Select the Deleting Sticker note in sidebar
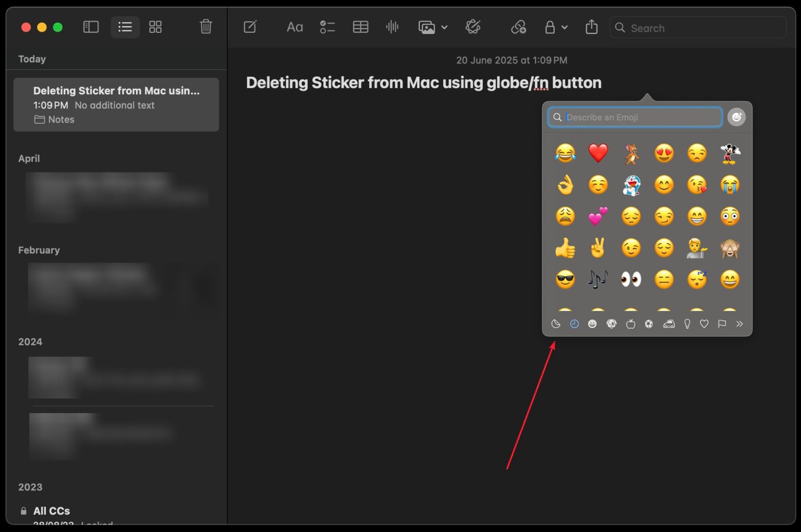801x532 pixels. (116, 104)
